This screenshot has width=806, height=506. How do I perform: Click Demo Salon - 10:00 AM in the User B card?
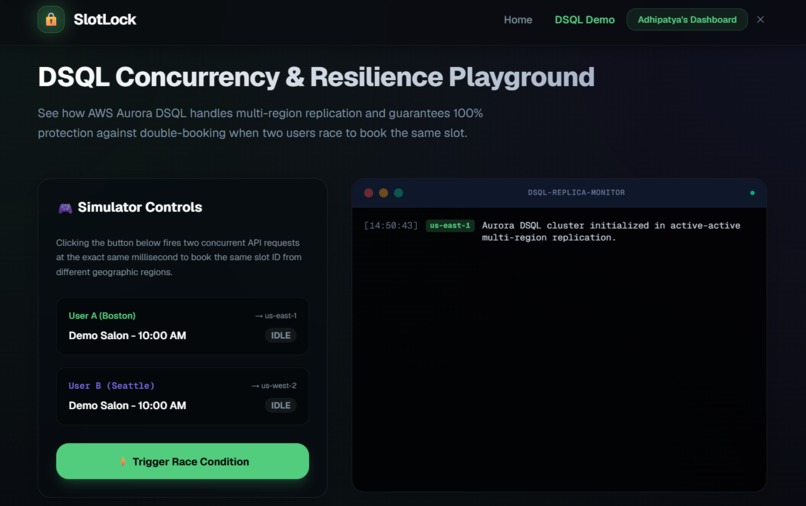pyautogui.click(x=127, y=405)
